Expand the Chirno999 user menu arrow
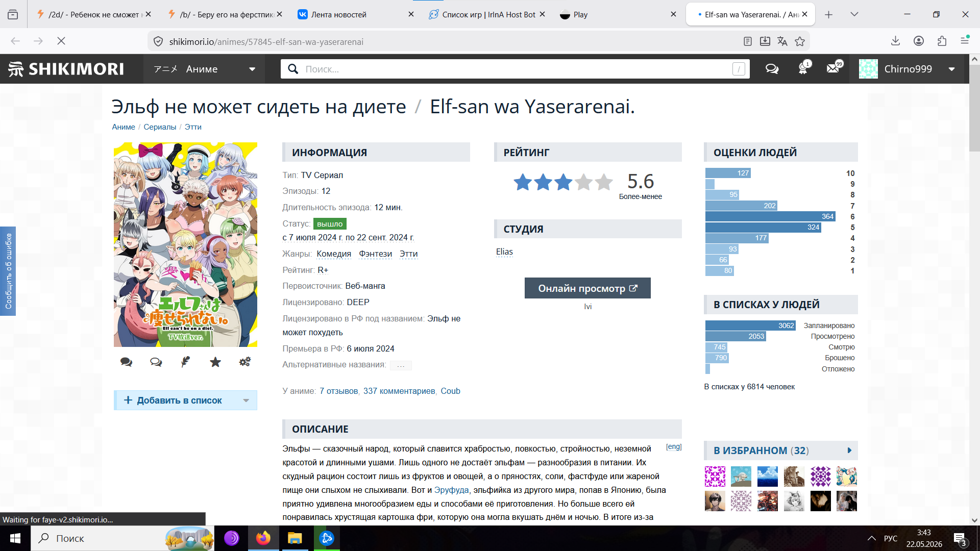This screenshot has height=551, width=980. pos(951,69)
